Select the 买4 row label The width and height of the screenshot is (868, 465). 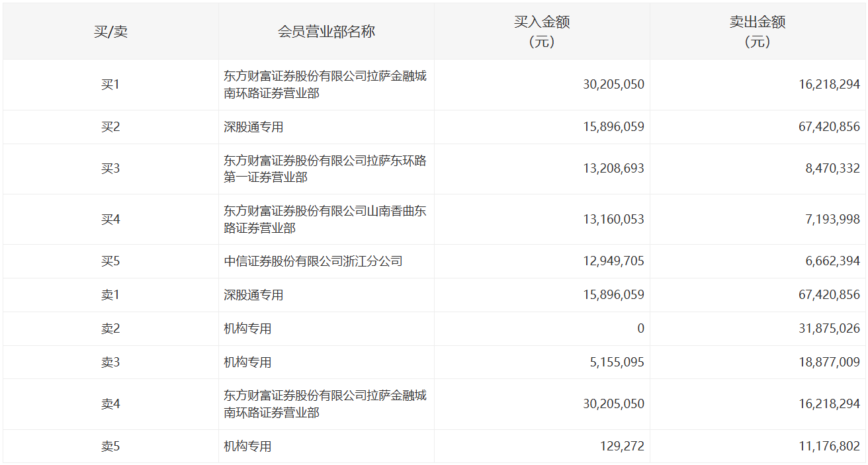tap(109, 219)
